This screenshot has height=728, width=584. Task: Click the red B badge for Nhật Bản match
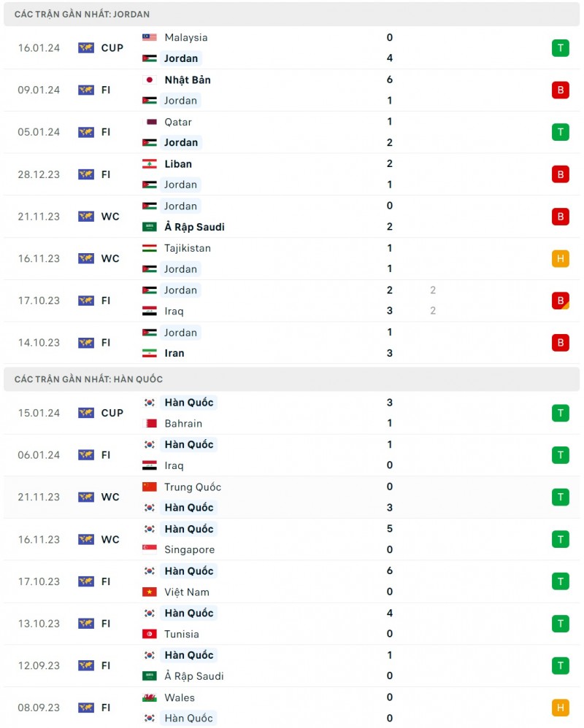560,90
